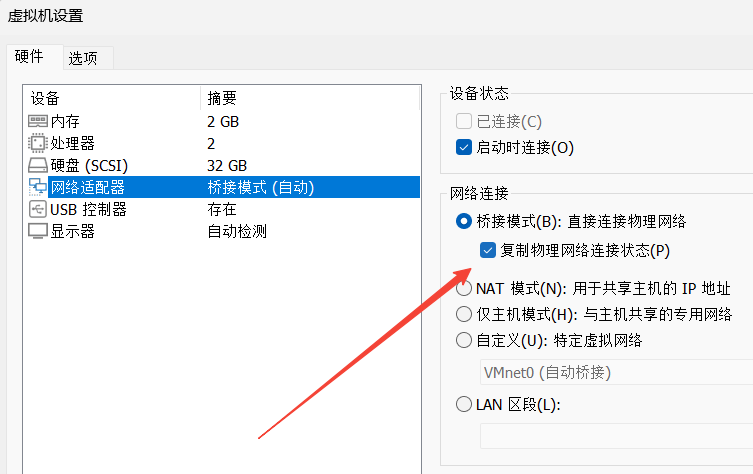Screen dimensions: 753x474
Task: Choose 自定义(U) custom virtual network option
Action: [x=463, y=340]
